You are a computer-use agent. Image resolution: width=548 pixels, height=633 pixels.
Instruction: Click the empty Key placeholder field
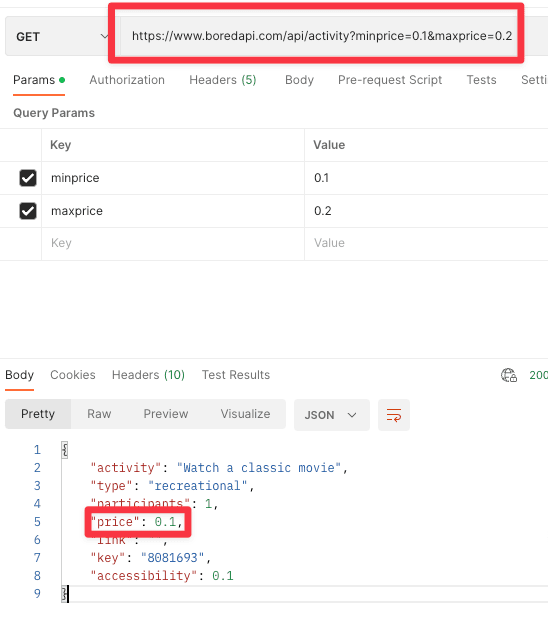[x=173, y=243]
